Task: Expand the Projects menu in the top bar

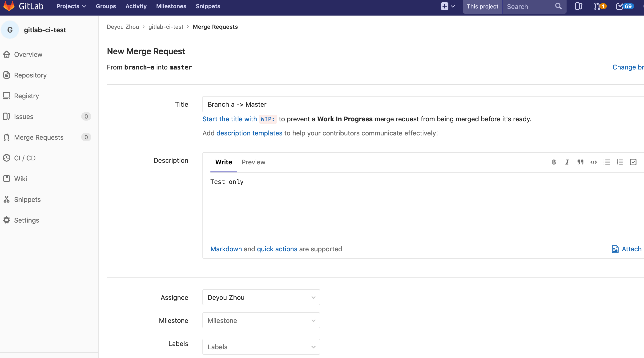Action: [71, 6]
